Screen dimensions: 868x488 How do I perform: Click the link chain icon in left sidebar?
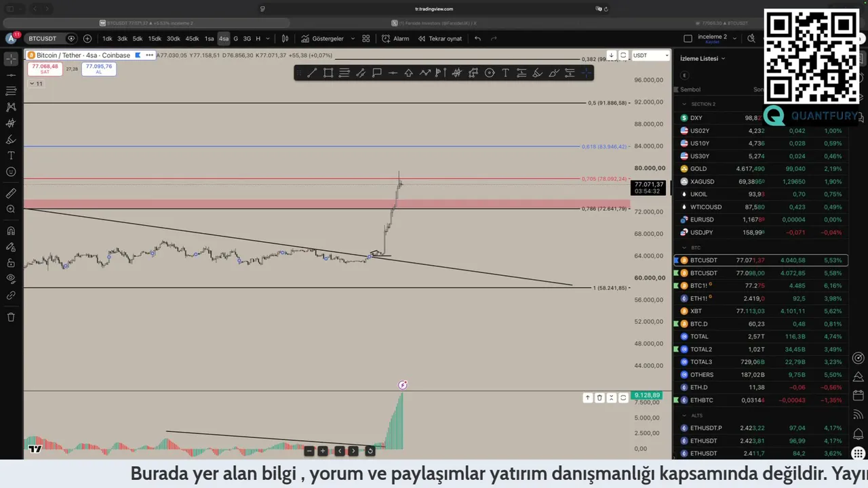click(11, 296)
